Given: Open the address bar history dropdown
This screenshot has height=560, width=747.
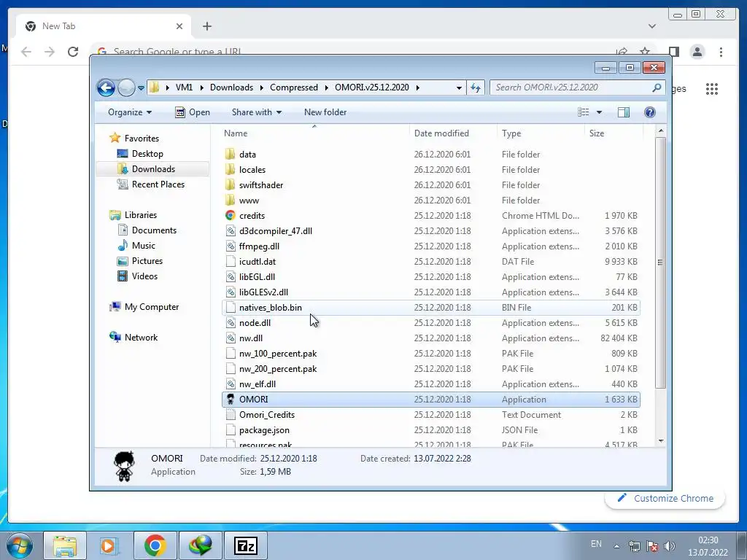Looking at the screenshot, I should coord(459,87).
